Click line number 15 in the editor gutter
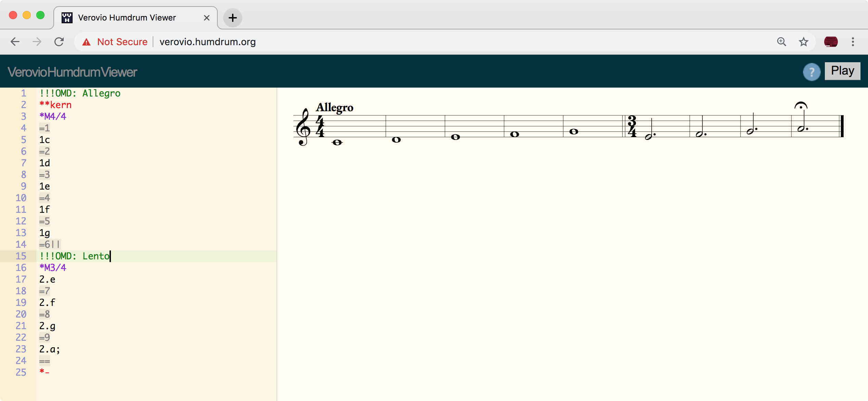 21,256
